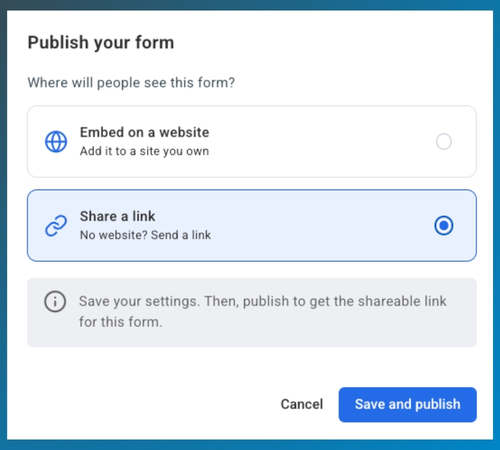Click "Add it to a site you own" text
This screenshot has width=500, height=450.
click(x=144, y=151)
